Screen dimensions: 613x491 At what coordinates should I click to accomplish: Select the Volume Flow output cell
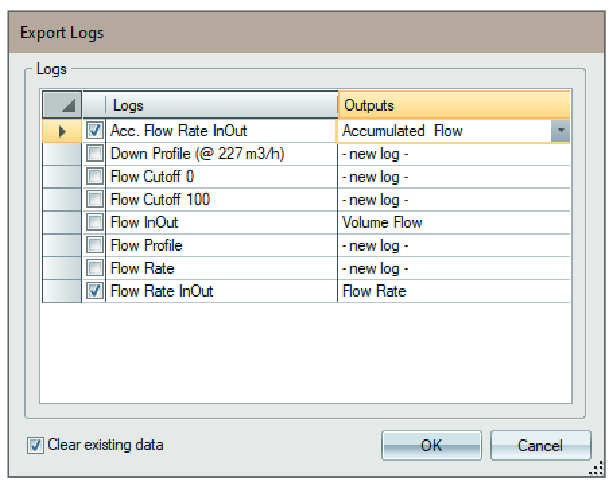pyautogui.click(x=453, y=222)
